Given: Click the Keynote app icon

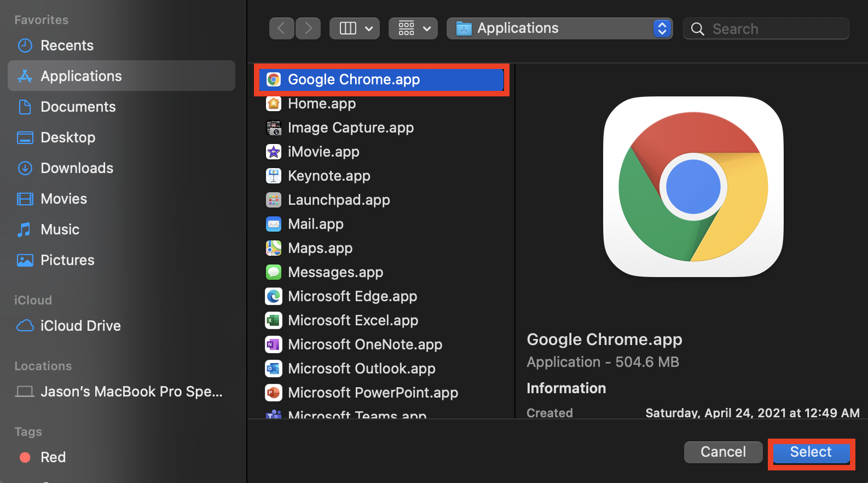Looking at the screenshot, I should (x=274, y=176).
